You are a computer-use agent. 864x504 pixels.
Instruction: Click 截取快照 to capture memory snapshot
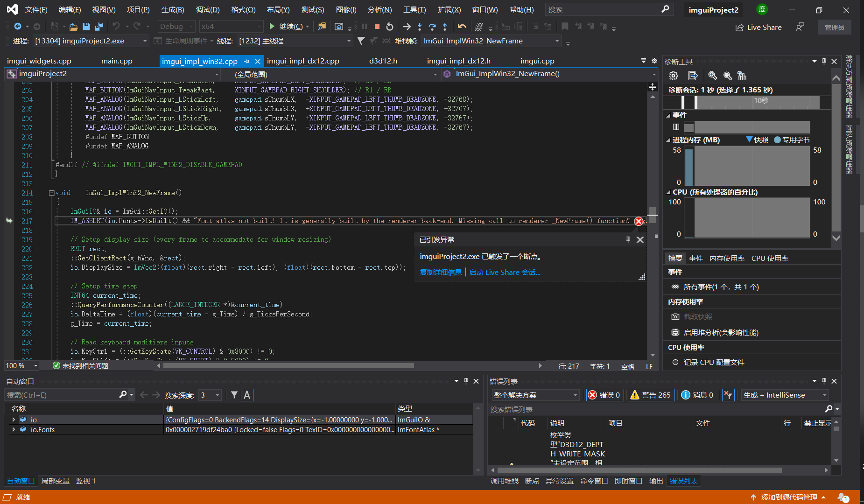click(x=698, y=316)
